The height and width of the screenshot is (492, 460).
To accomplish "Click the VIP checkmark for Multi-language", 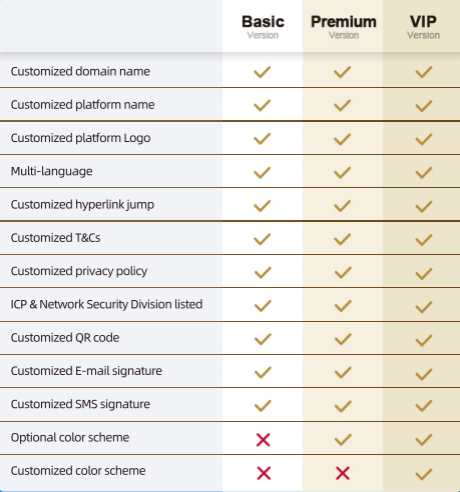I will point(424,172).
